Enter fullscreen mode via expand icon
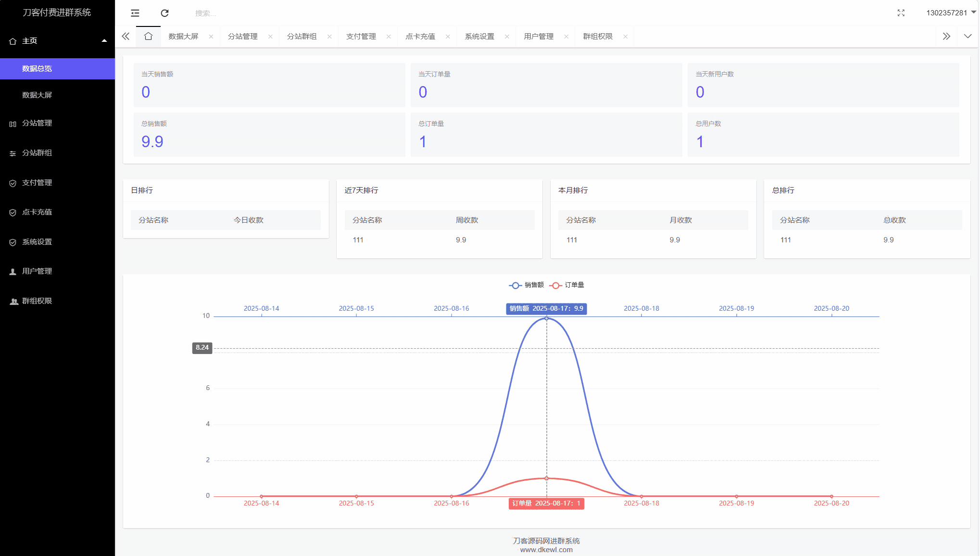This screenshot has height=556, width=980. tap(901, 13)
